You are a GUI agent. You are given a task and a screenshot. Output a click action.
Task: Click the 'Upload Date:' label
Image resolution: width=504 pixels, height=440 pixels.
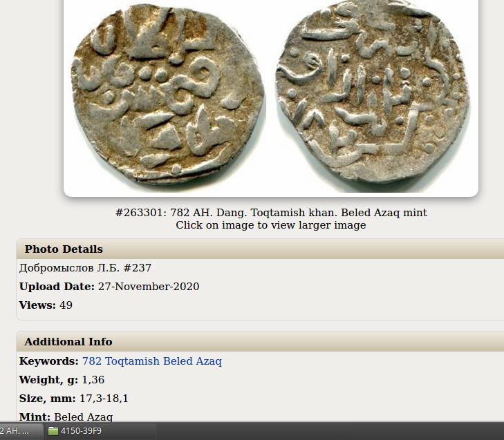(x=57, y=287)
